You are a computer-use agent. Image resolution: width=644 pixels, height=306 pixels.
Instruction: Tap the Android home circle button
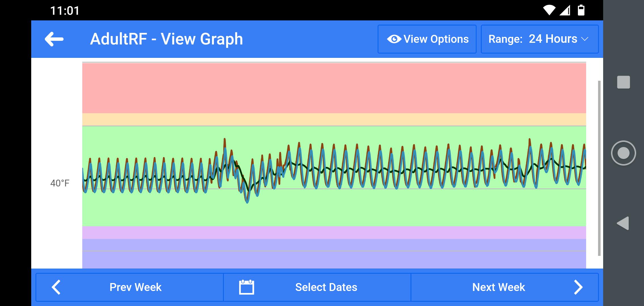623,153
